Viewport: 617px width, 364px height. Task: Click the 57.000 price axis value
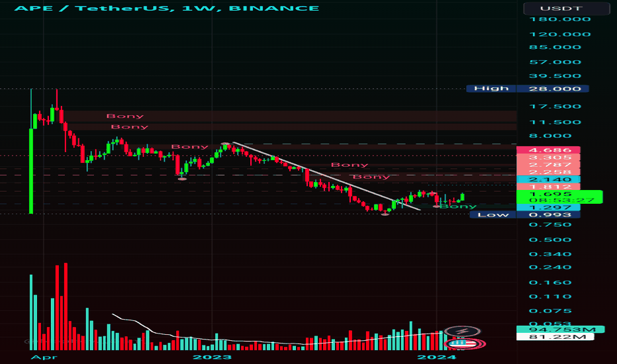555,62
